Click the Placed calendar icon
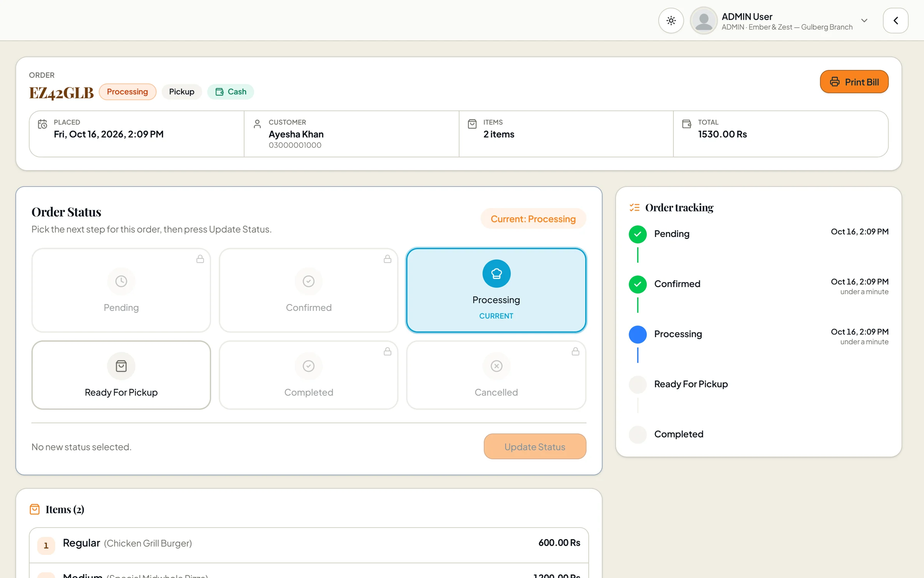Viewport: 924px width, 578px height. (43, 124)
